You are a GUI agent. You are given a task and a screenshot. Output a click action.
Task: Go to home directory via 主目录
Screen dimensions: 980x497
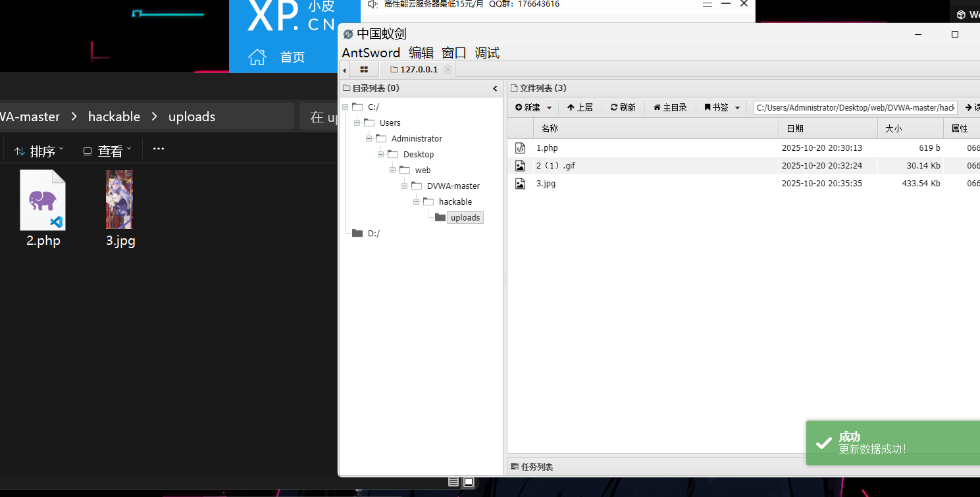click(x=670, y=107)
